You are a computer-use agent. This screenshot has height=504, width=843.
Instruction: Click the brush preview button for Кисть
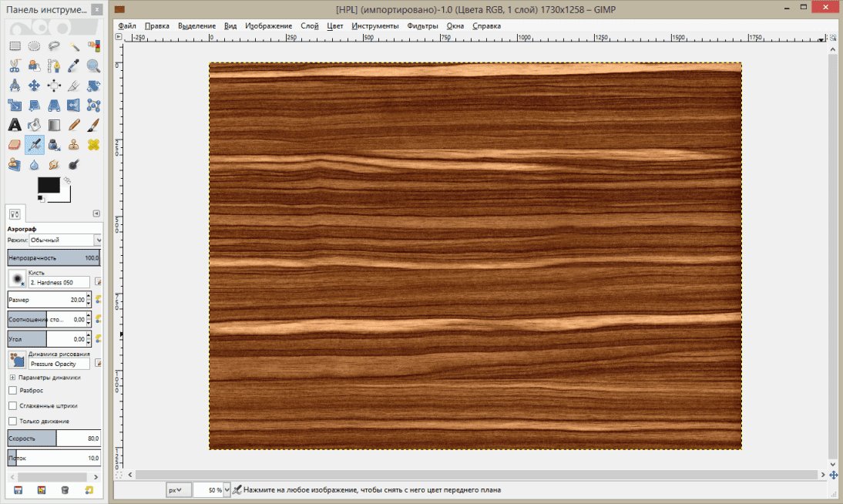[x=17, y=279]
